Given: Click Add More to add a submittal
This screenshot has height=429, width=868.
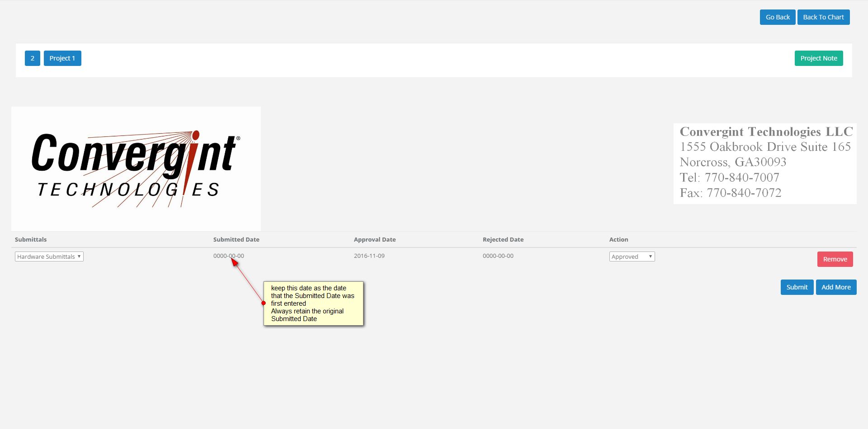Looking at the screenshot, I should coord(836,287).
